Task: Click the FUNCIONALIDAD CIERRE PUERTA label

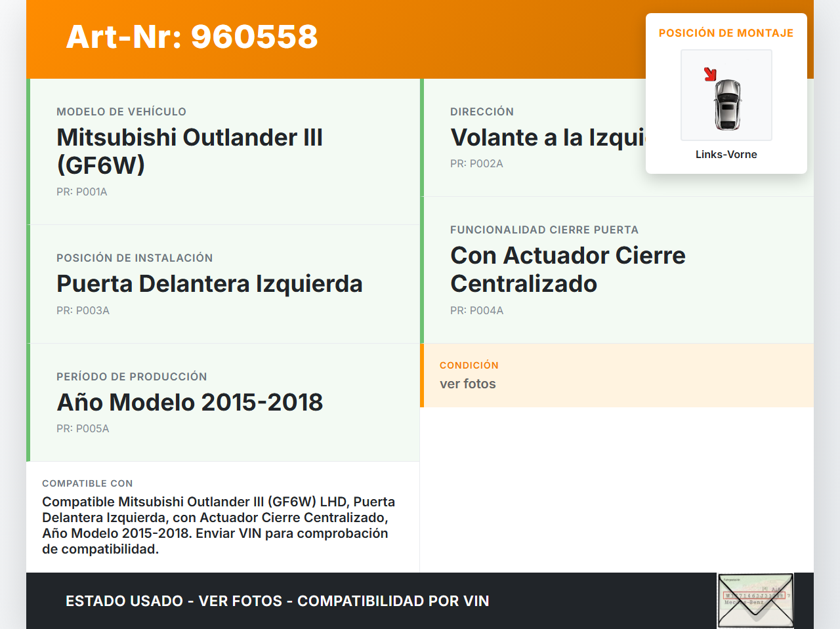Action: (x=545, y=230)
